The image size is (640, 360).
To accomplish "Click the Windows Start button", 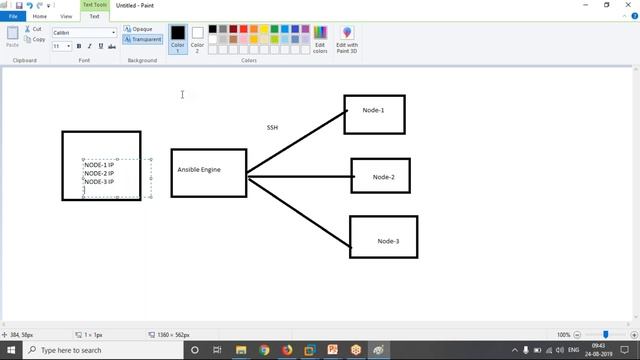I will coord(11,350).
